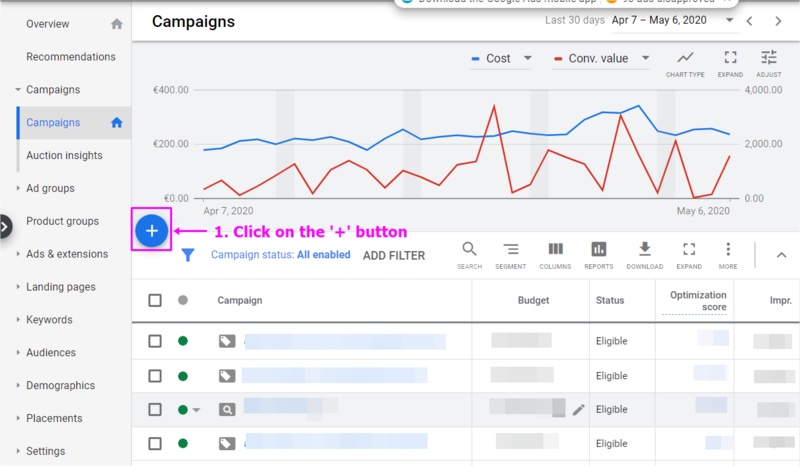800x466 pixels.
Task: Collapse the chart using the up chevron
Action: coord(781,255)
